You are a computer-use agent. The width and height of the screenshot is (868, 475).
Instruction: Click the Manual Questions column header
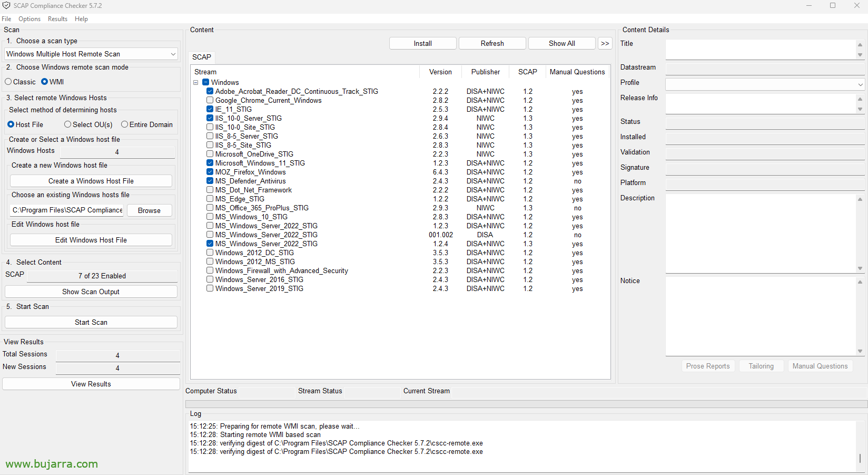(577, 72)
